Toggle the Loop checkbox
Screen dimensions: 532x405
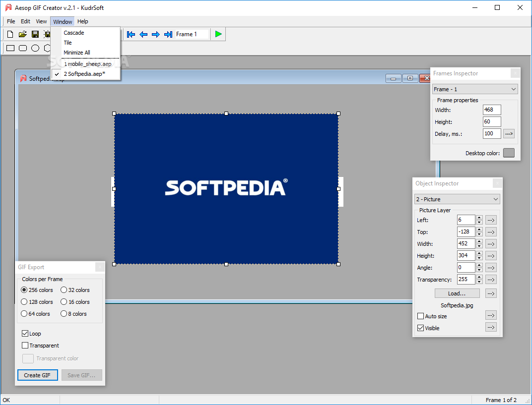pyautogui.click(x=31, y=334)
